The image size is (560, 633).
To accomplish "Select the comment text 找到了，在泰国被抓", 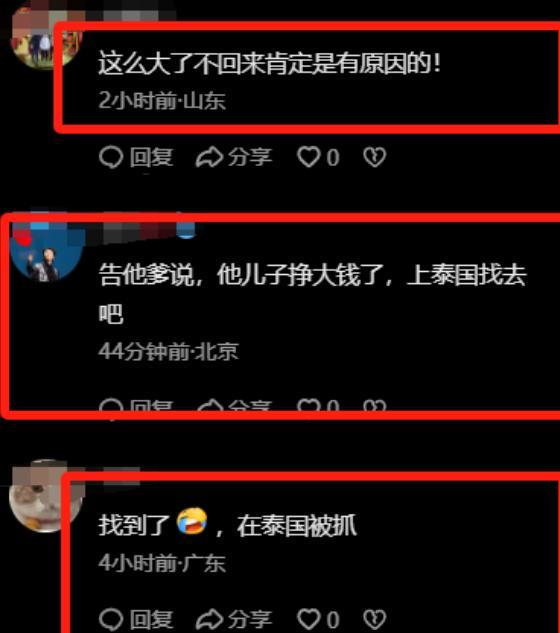I will [x=228, y=524].
